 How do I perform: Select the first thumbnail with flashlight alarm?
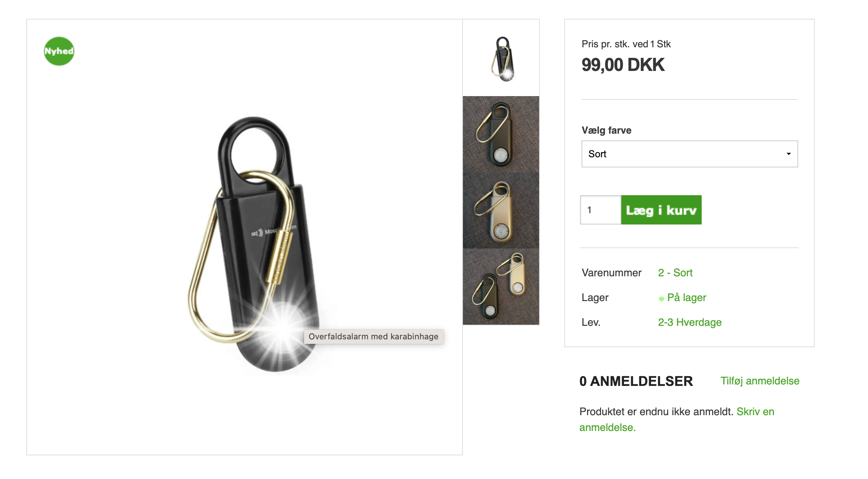(501, 58)
